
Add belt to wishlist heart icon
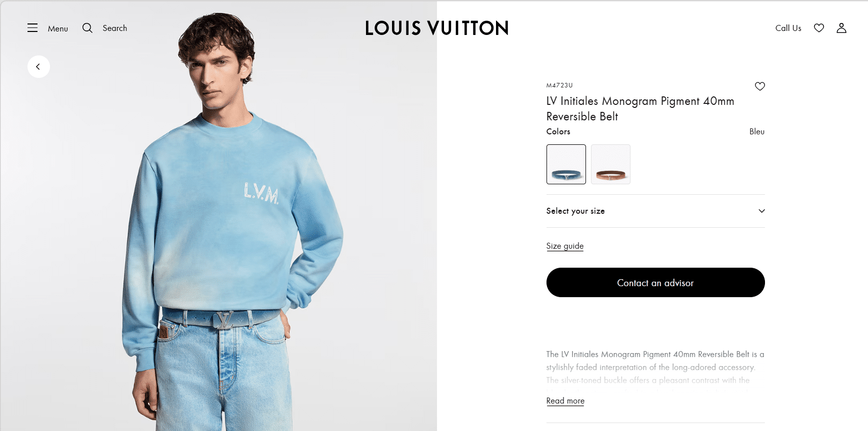click(760, 86)
